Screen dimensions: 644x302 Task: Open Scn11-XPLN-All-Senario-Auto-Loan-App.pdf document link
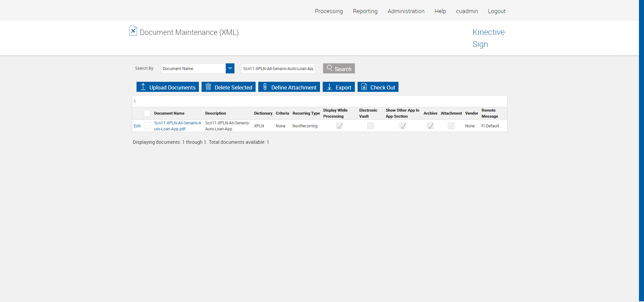point(178,126)
